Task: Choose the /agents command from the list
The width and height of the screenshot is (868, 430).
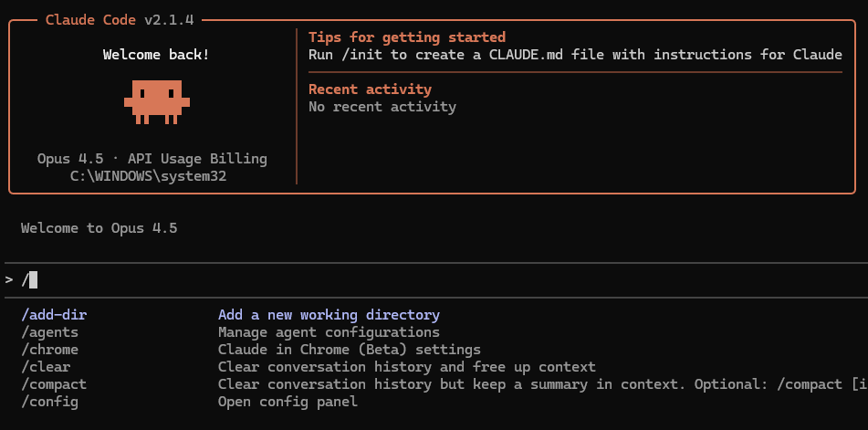Action: click(x=49, y=332)
